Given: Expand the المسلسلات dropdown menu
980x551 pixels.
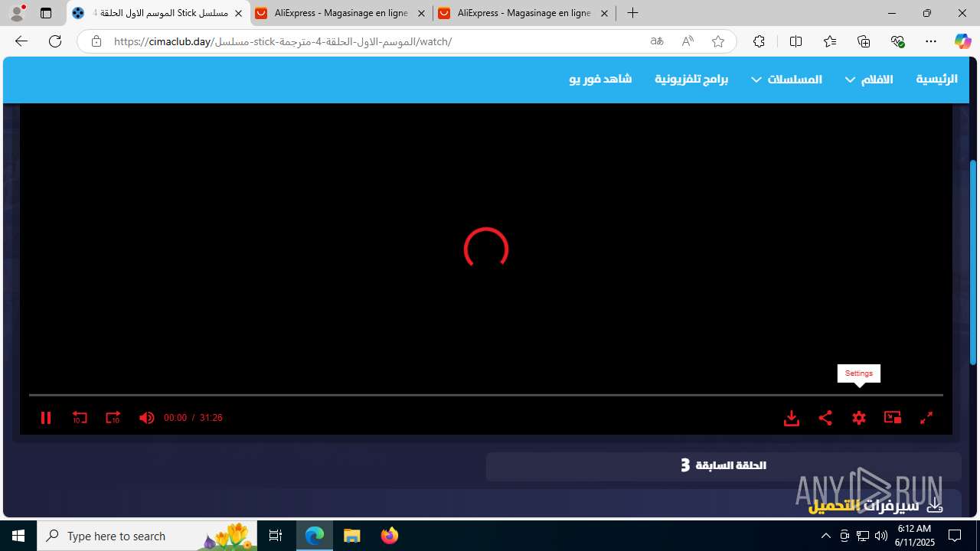Looking at the screenshot, I should [x=786, y=79].
